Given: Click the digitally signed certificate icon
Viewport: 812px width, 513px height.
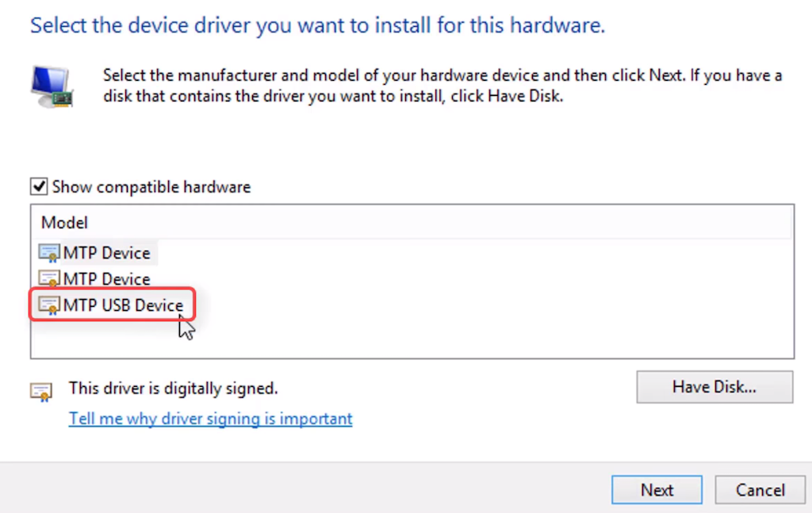Looking at the screenshot, I should click(41, 391).
